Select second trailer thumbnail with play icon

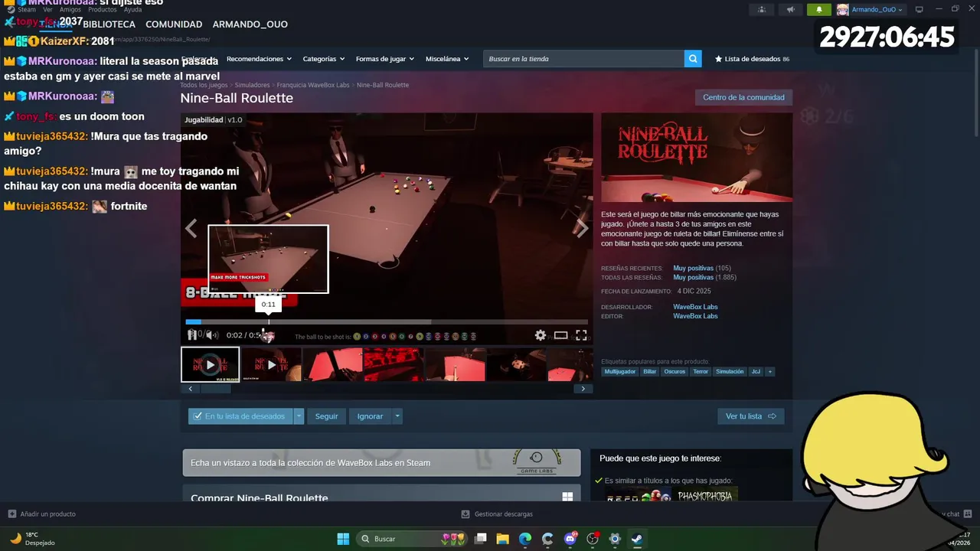[x=271, y=364]
